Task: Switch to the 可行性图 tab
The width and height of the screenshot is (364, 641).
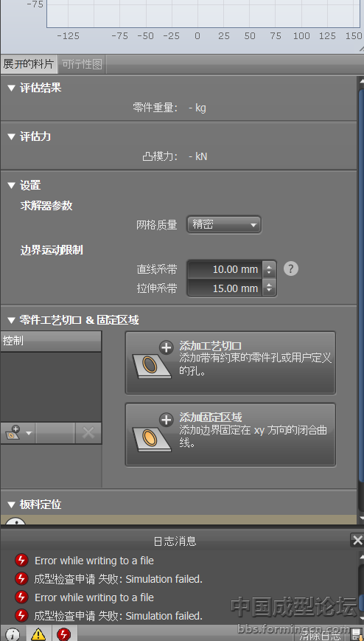Action: tap(82, 64)
